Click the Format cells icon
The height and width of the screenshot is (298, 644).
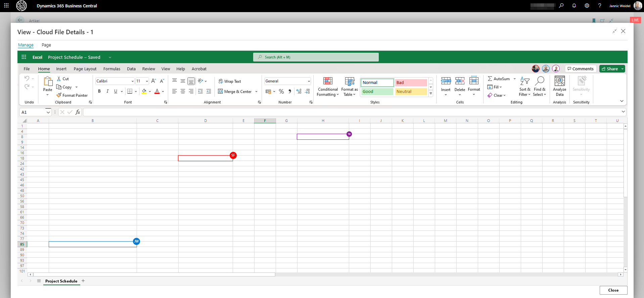coord(474,81)
